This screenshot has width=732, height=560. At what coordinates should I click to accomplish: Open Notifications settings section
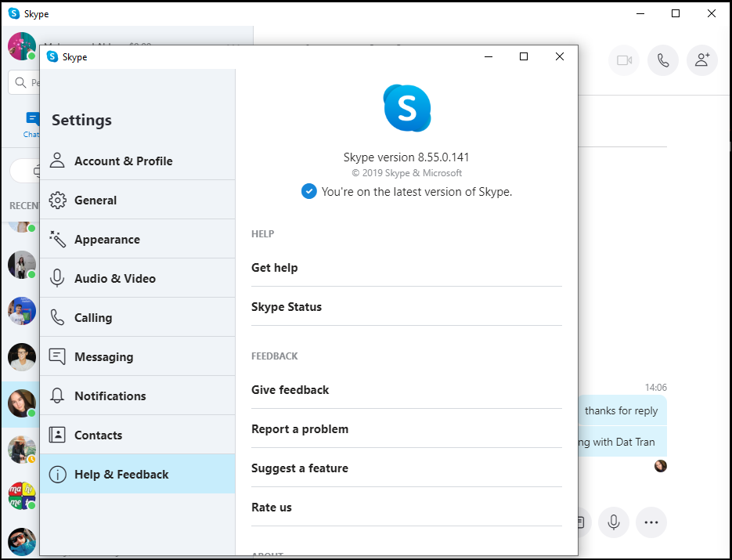(x=137, y=396)
